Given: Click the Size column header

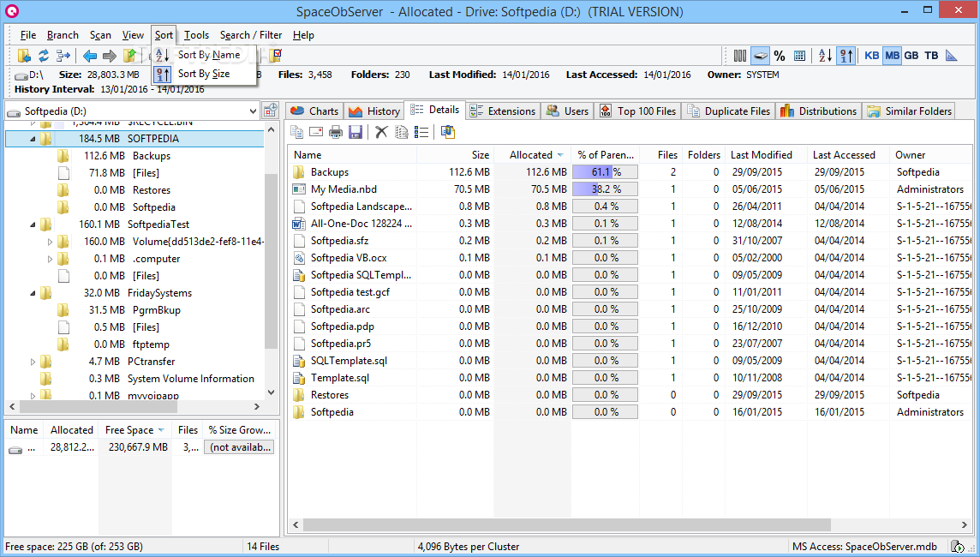Looking at the screenshot, I should (x=455, y=155).
